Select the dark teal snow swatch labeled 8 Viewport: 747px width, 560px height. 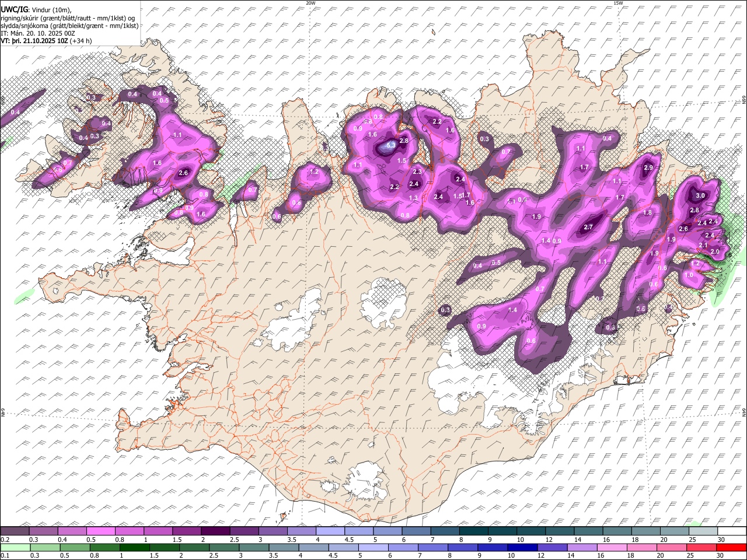pos(473,531)
